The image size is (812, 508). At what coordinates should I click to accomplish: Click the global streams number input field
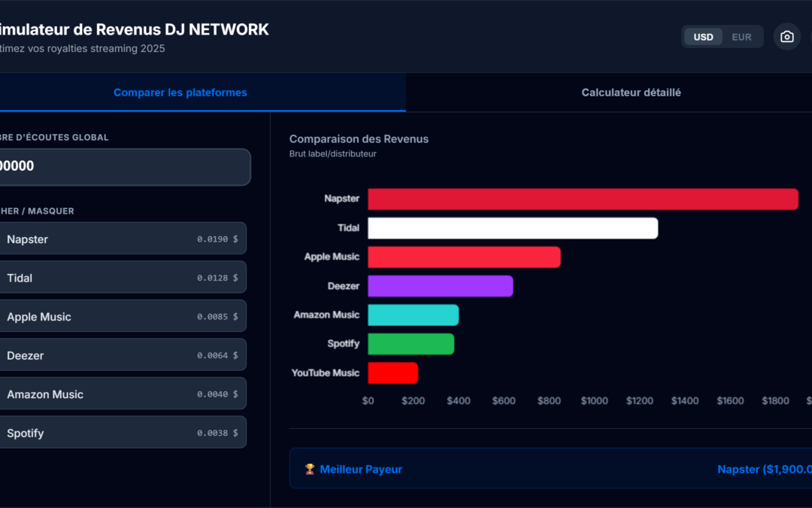tap(124, 166)
